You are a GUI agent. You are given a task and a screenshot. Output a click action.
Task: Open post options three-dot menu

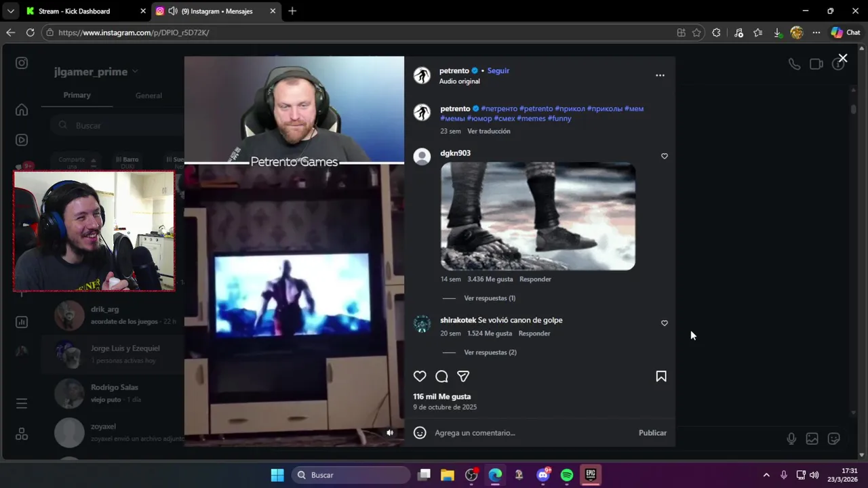pyautogui.click(x=660, y=75)
